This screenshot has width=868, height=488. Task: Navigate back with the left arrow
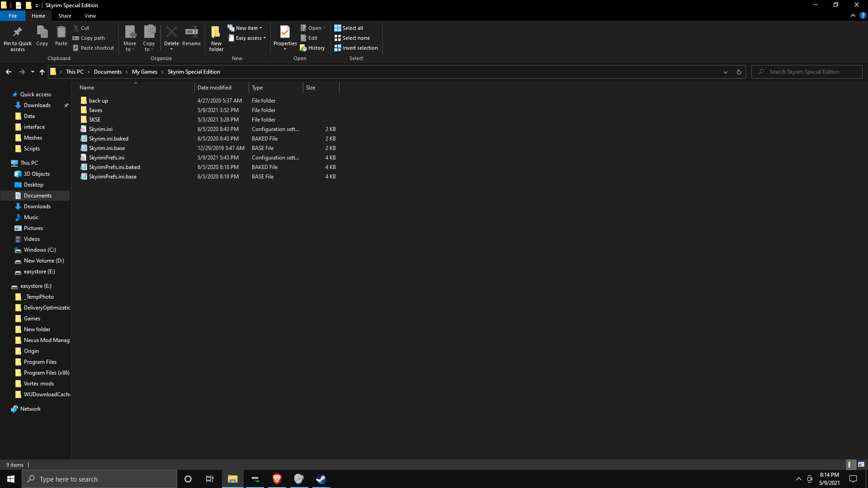[9, 72]
